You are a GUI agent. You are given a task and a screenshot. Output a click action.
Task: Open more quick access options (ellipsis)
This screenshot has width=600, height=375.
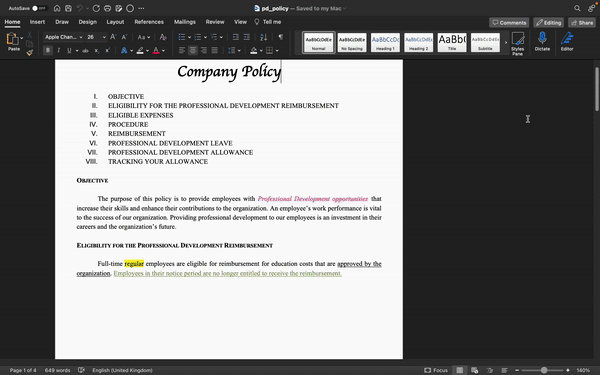[x=141, y=8]
